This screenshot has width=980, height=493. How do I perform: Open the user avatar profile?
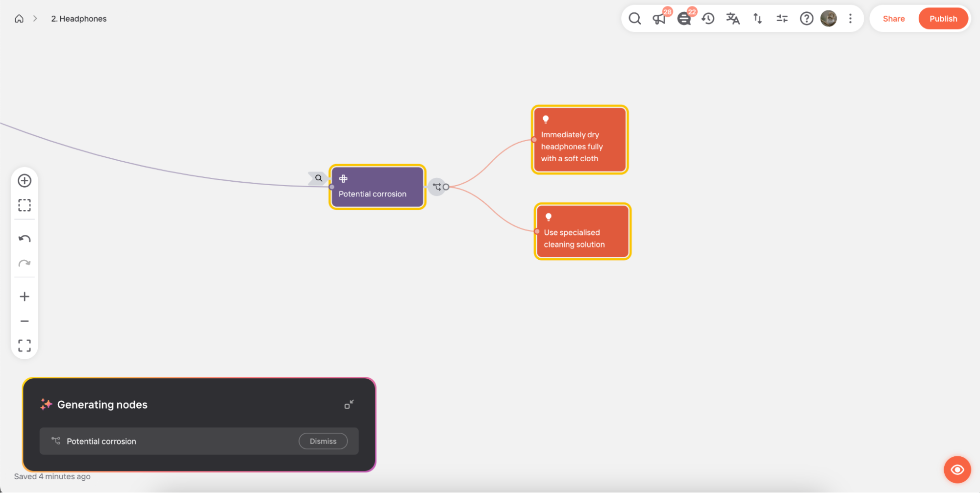(x=829, y=19)
